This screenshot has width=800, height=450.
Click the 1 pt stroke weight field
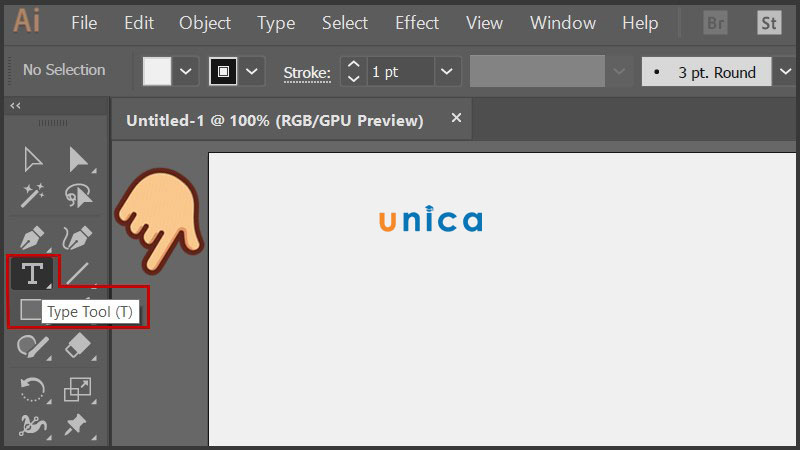click(x=401, y=71)
